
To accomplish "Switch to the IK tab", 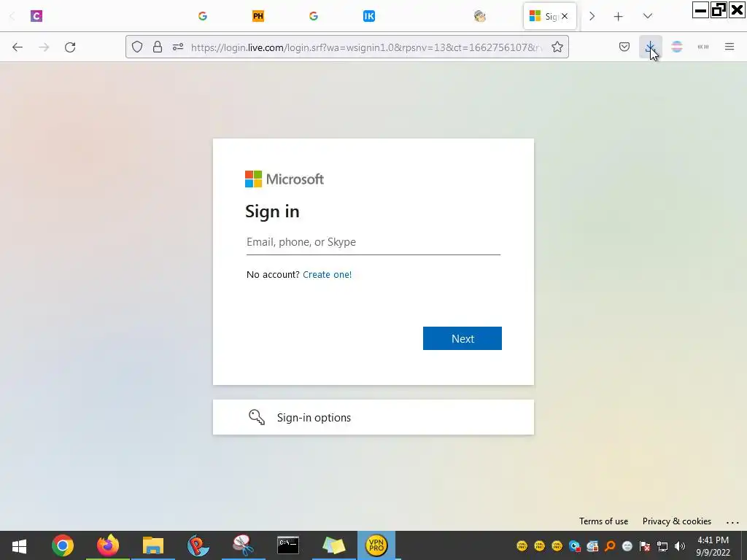I will point(368,16).
